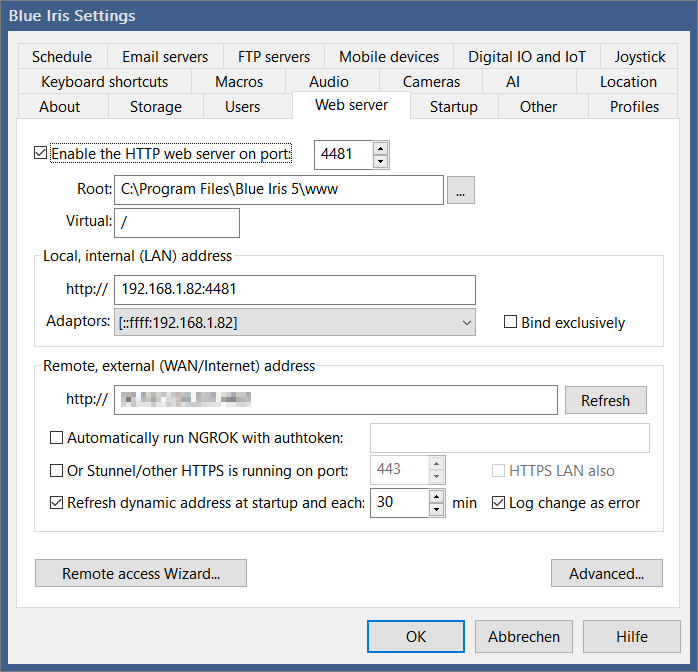Click Refresh external address button

(605, 400)
